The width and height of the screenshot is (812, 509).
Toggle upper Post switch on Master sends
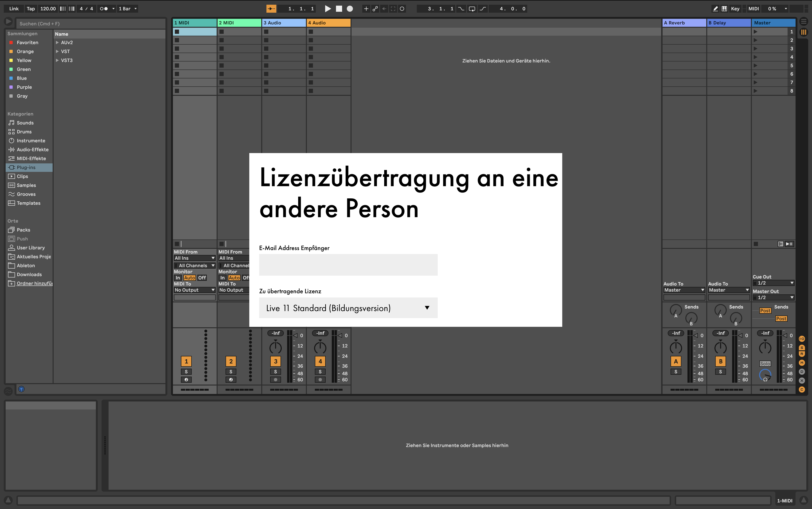765,311
